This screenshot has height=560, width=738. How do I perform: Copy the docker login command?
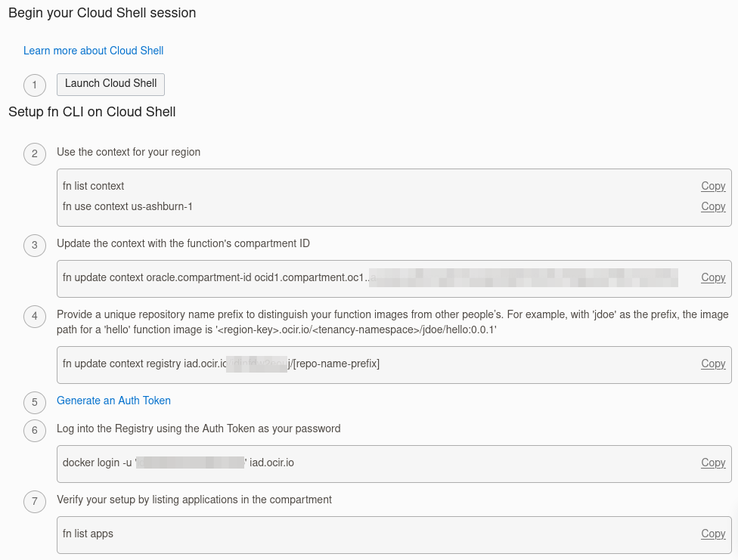[x=713, y=463]
